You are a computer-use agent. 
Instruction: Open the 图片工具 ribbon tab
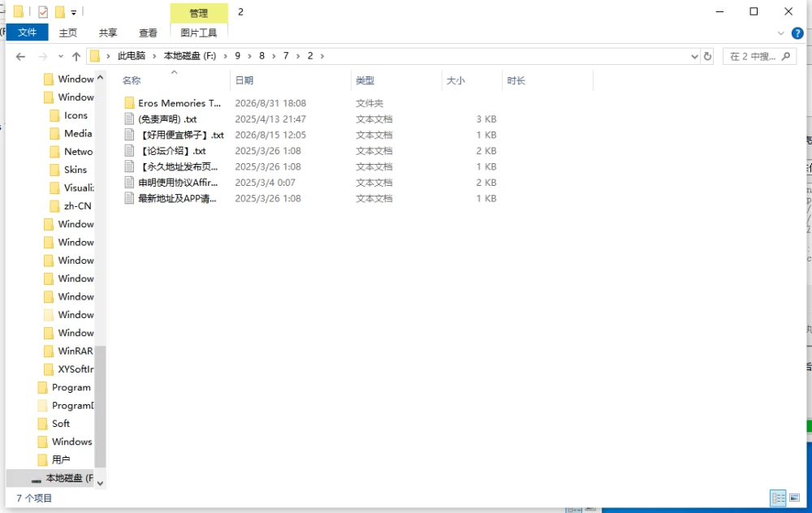pyautogui.click(x=199, y=32)
